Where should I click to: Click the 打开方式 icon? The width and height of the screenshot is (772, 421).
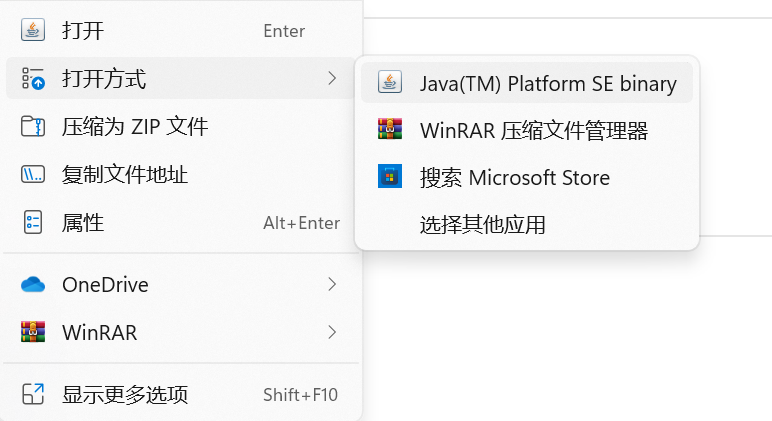tap(33, 78)
